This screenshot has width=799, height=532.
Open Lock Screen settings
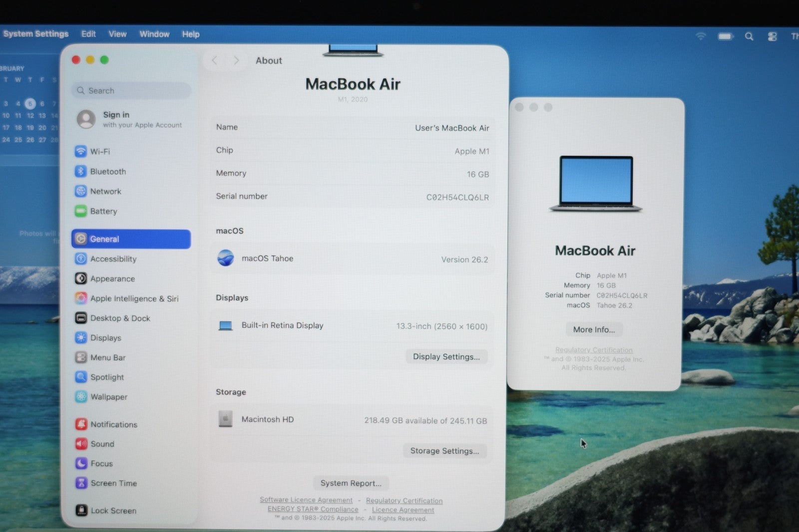point(113,511)
